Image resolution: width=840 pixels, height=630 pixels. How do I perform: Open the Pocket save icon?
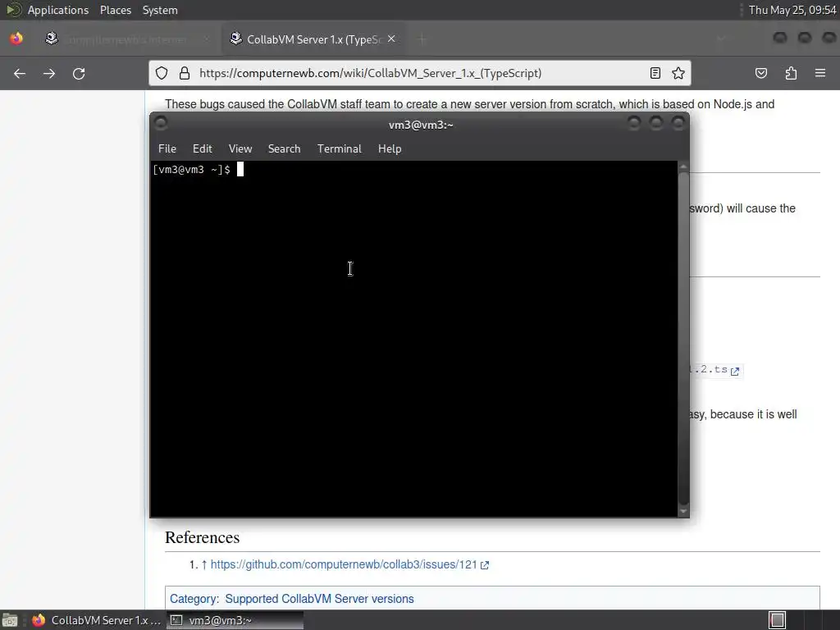click(761, 73)
